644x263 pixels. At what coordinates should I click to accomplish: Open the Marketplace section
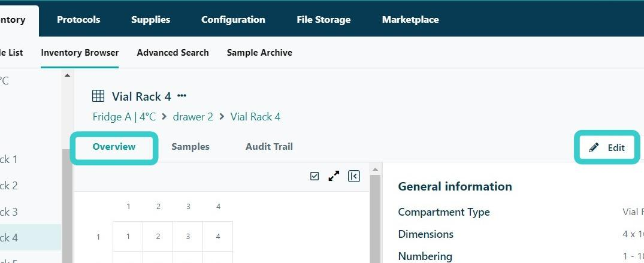click(410, 19)
